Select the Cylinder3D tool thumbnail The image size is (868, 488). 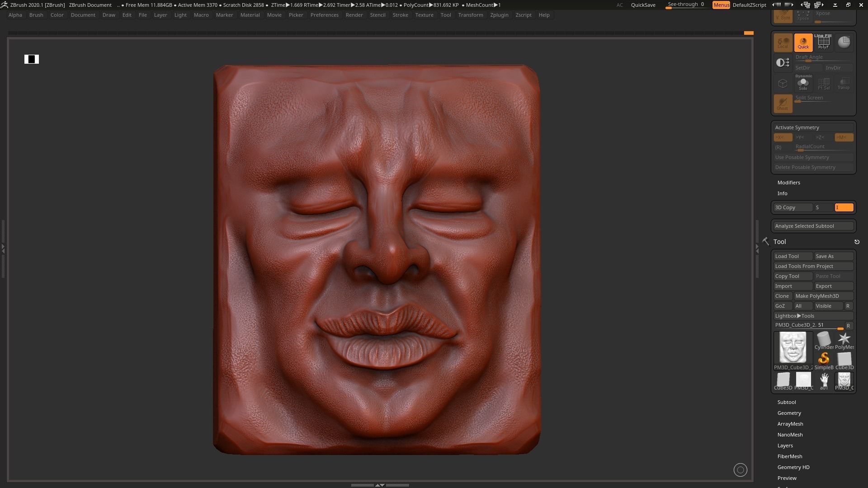click(824, 341)
